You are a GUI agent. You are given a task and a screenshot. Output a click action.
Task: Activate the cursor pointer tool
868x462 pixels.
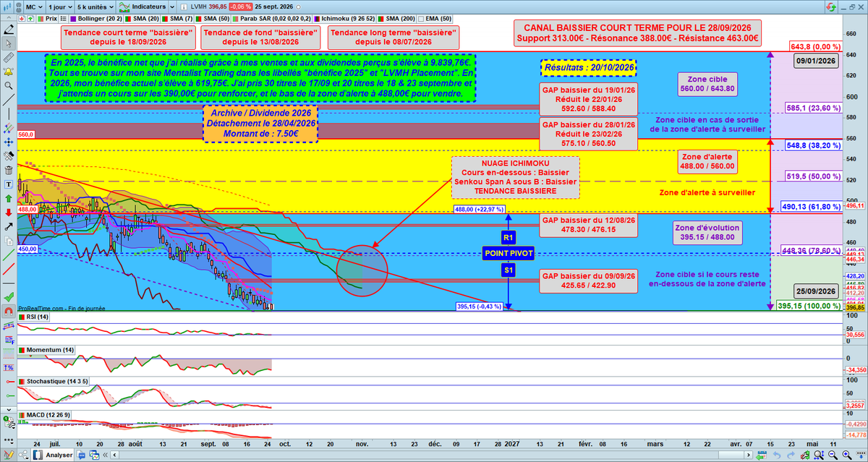point(10,44)
